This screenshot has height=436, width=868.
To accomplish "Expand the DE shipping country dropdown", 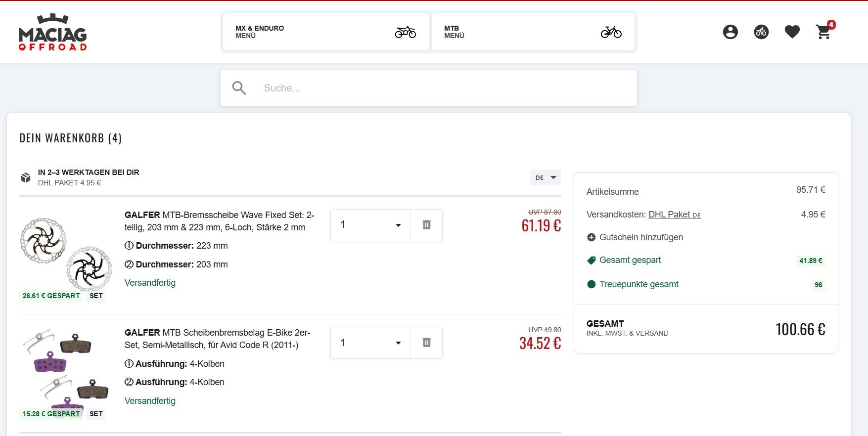I will click(x=545, y=177).
